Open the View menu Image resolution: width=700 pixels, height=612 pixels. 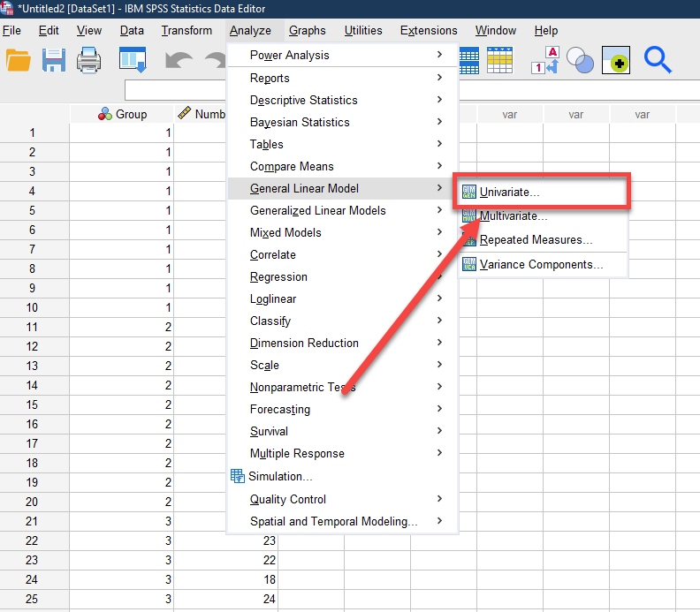tap(89, 30)
